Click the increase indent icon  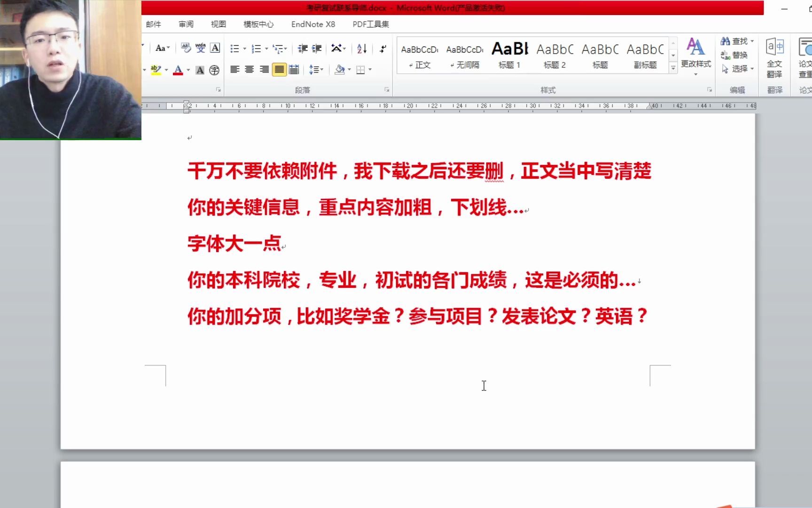click(317, 48)
